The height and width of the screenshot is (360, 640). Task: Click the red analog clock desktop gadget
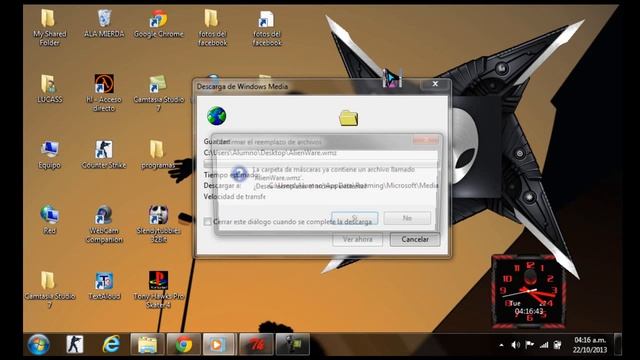point(529,291)
